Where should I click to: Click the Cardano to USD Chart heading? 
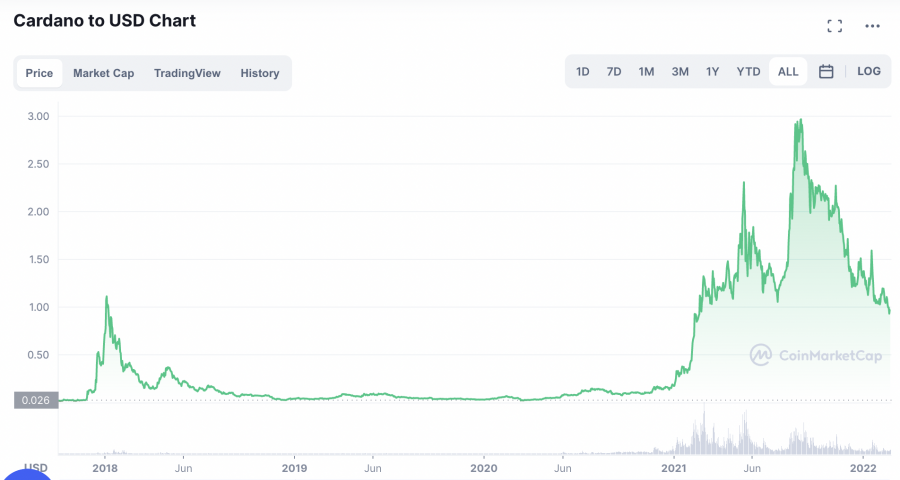coord(104,21)
